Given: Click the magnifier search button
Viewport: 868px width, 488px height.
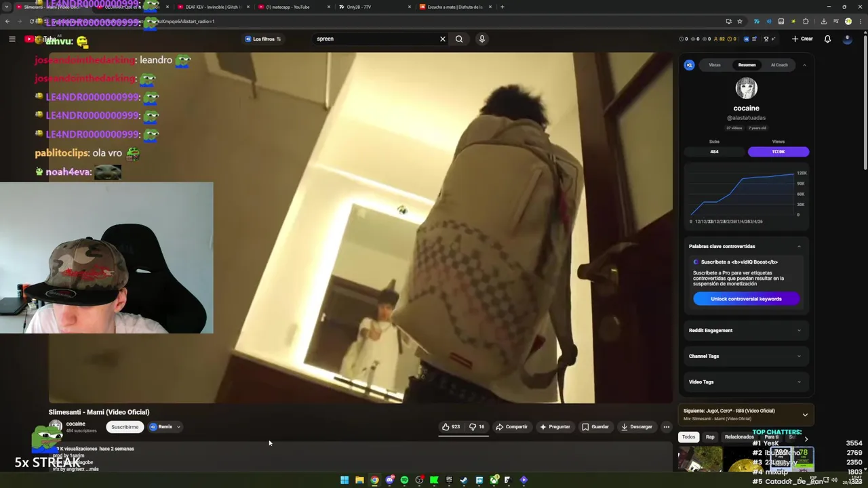Looking at the screenshot, I should (x=459, y=39).
